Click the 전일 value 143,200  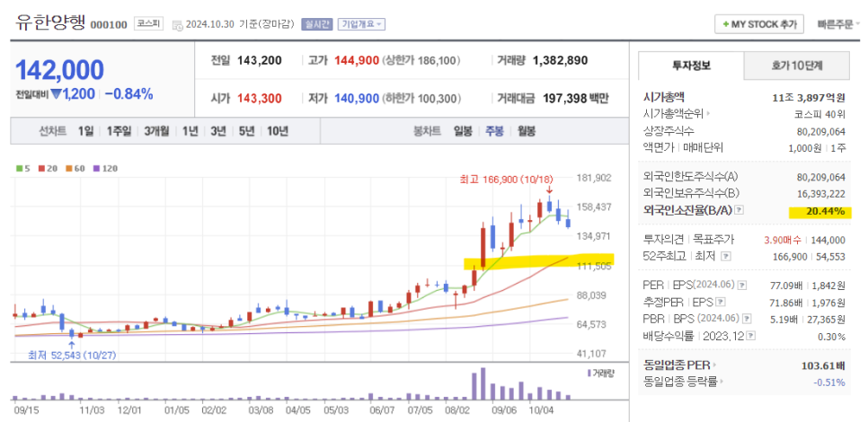tap(259, 60)
